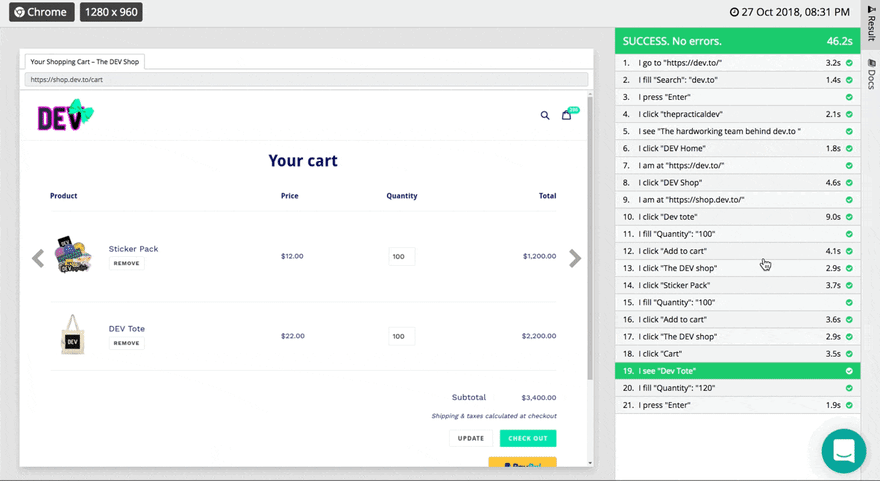
Task: Select the Your Shopping Cart browser tab
Action: coord(84,62)
